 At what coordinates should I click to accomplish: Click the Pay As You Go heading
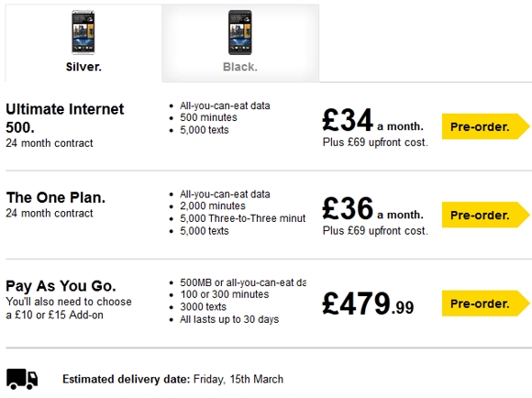tap(61, 286)
